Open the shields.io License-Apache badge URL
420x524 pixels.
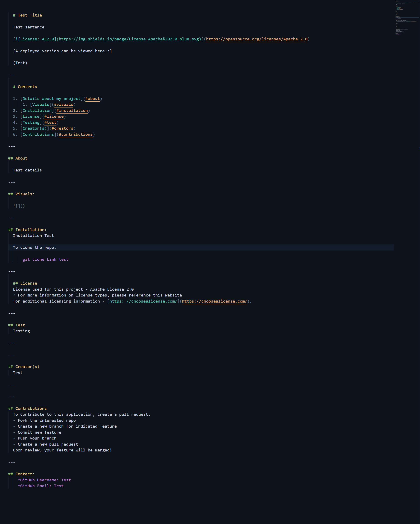click(129, 39)
